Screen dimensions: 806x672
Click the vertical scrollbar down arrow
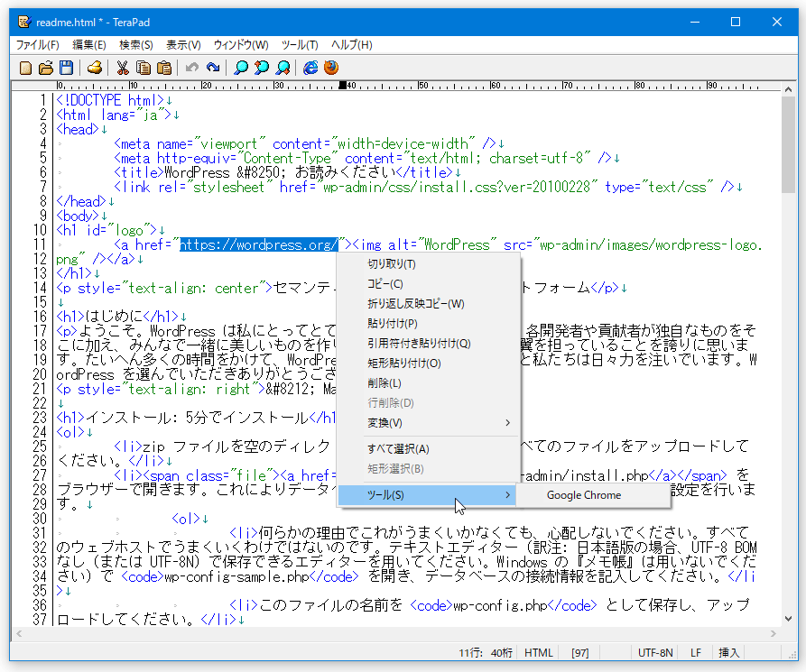tap(789, 619)
